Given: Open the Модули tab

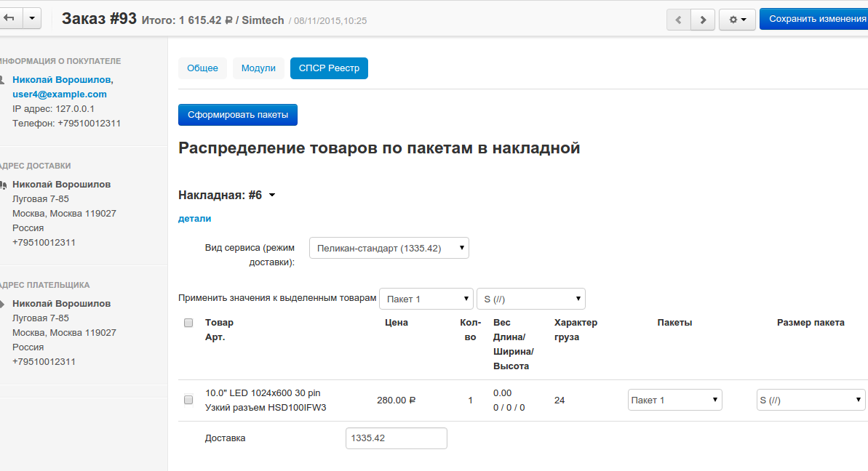Looking at the screenshot, I should click(258, 68).
